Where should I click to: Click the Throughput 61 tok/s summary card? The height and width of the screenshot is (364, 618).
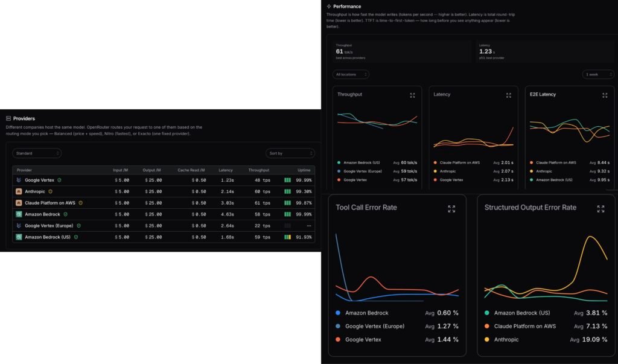401,51
